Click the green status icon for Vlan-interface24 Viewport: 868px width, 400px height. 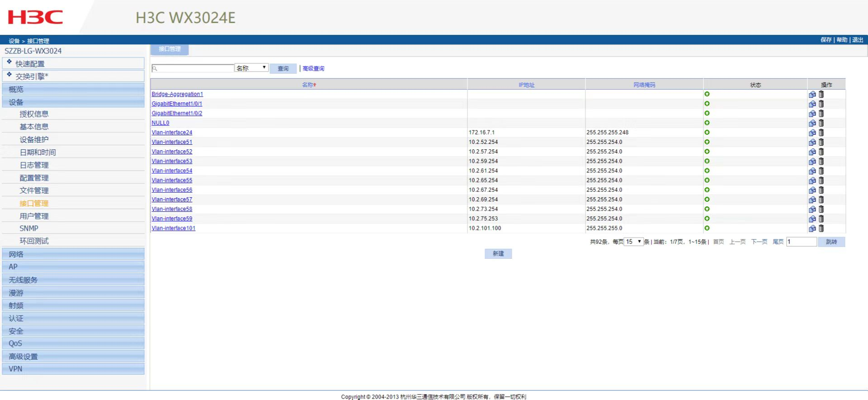[707, 133]
